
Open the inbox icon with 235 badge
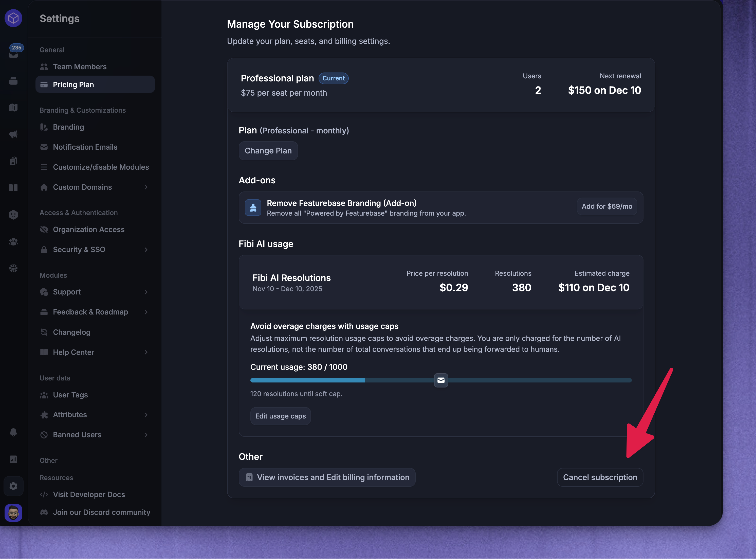coord(13,52)
